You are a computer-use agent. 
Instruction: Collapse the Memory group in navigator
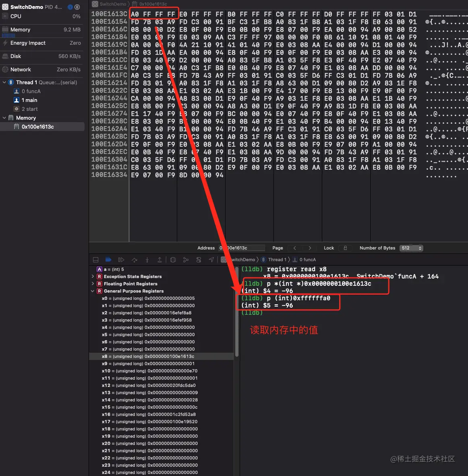(x=4, y=118)
